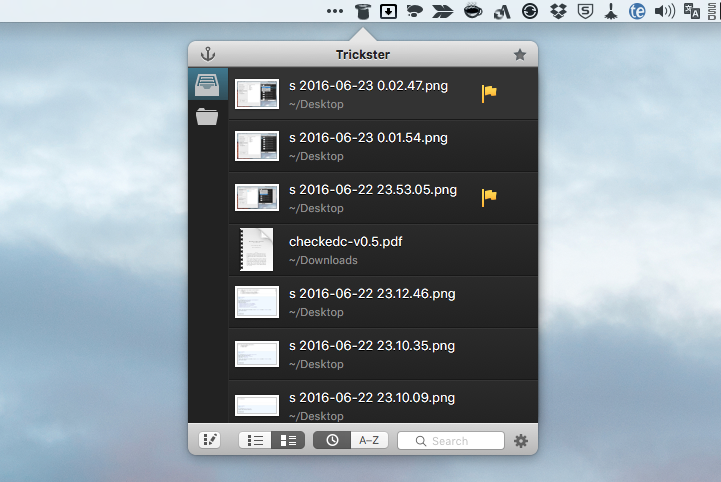Select file name s 2016-06-22 23.10.35.png
Screen dimensions: 721x482
pyautogui.click(x=372, y=346)
